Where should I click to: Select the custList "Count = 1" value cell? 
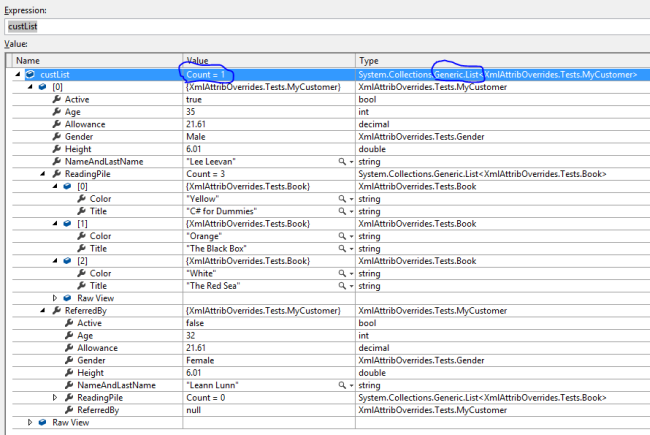pyautogui.click(x=269, y=75)
